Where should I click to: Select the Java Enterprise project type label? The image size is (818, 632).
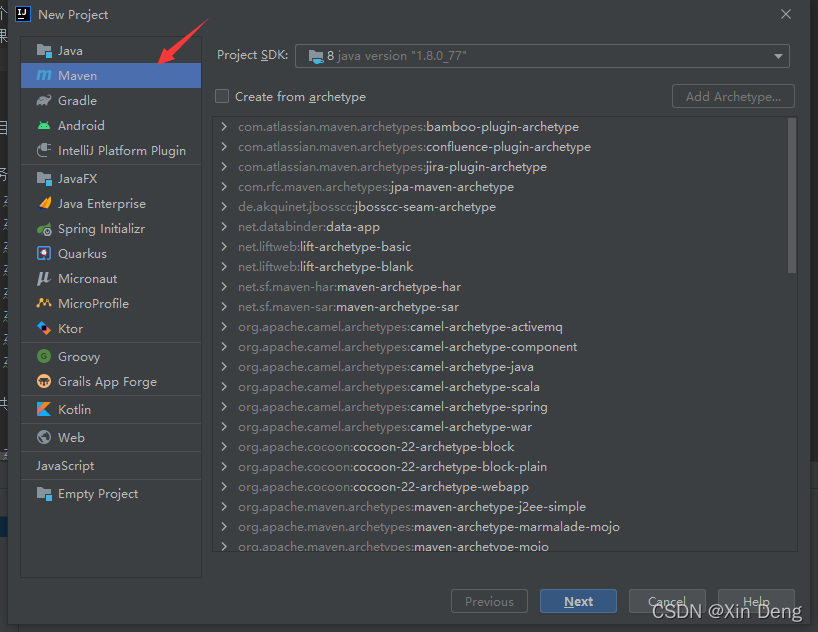(102, 204)
